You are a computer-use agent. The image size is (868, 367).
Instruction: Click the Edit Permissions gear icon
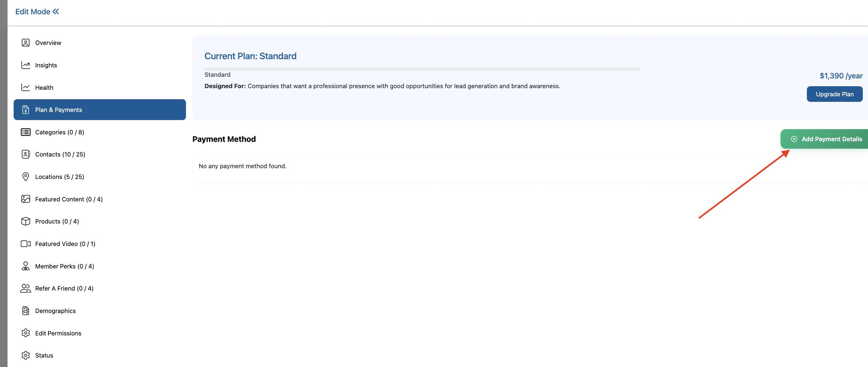[x=26, y=333]
